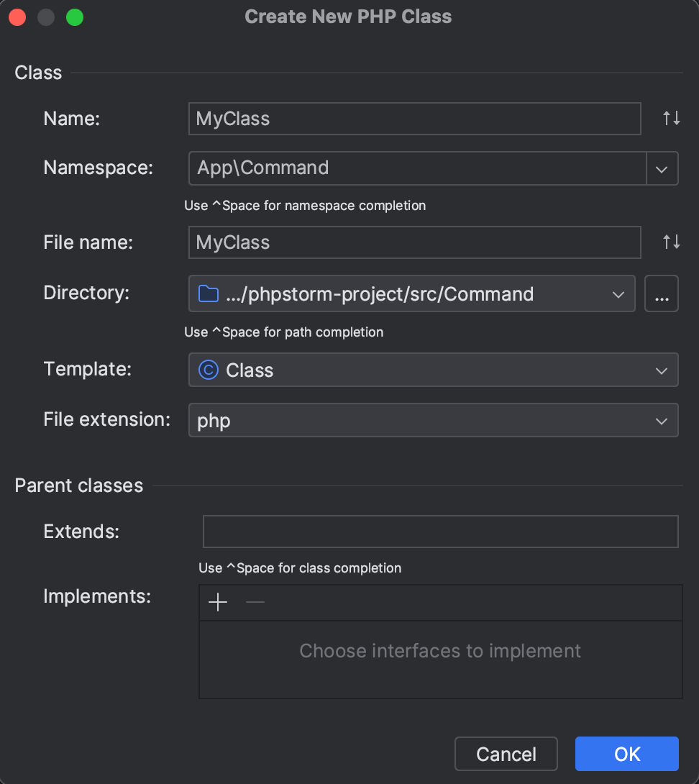Click the Choose interfaces to implement area

(439, 651)
